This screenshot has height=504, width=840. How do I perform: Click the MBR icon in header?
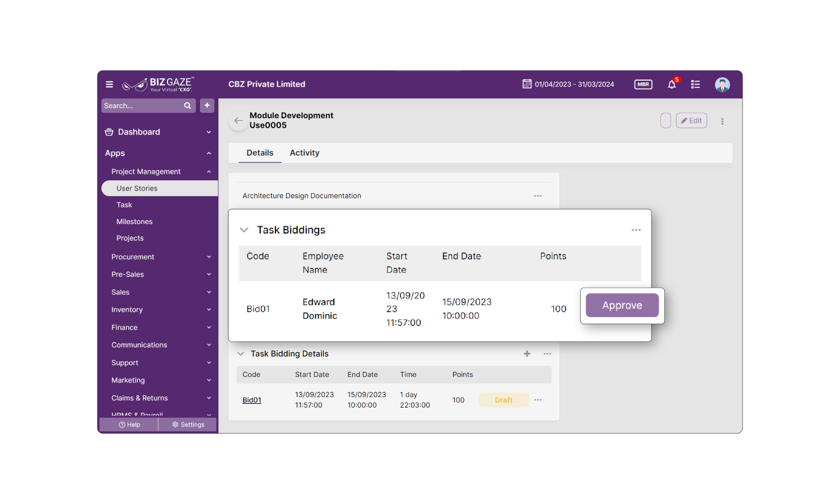click(x=643, y=85)
